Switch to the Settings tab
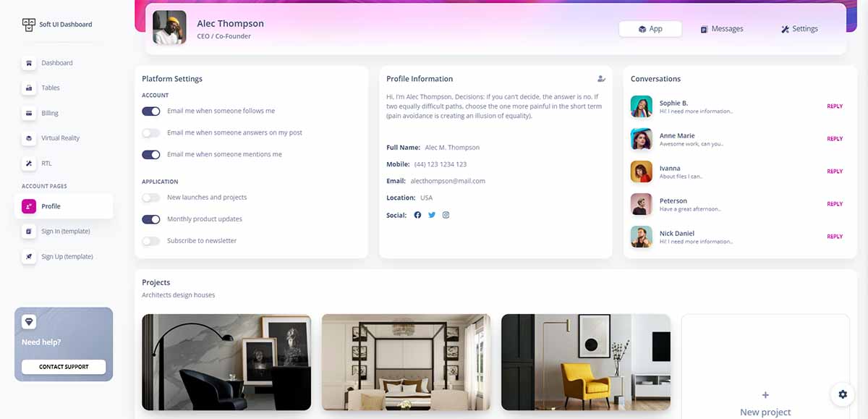The height and width of the screenshot is (419, 868). 799,29
